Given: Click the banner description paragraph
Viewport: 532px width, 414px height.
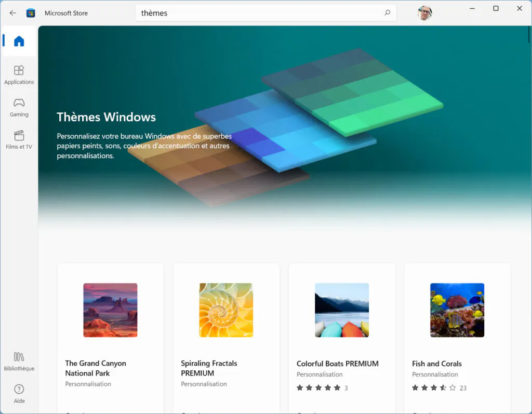Looking at the screenshot, I should [144, 146].
